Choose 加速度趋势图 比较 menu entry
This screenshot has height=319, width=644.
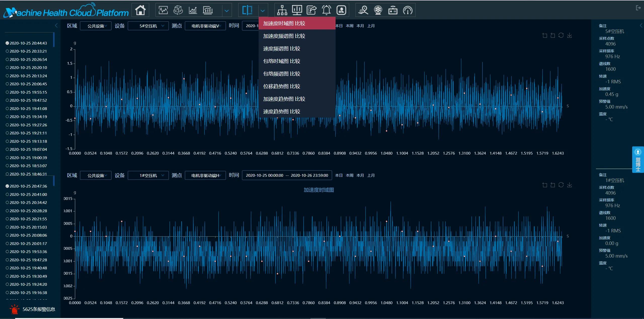click(297, 99)
